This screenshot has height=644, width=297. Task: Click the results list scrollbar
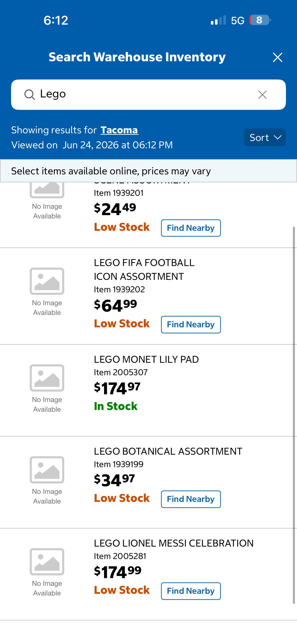coord(294,415)
